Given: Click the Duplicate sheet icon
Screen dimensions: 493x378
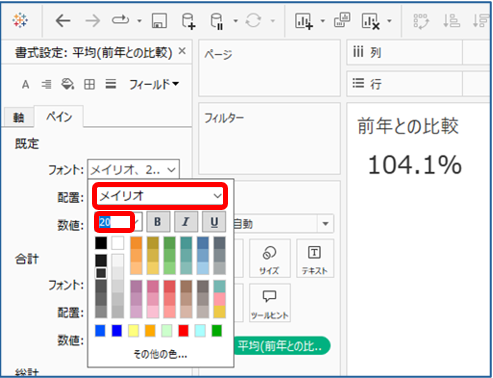Looking at the screenshot, I should click(342, 20).
